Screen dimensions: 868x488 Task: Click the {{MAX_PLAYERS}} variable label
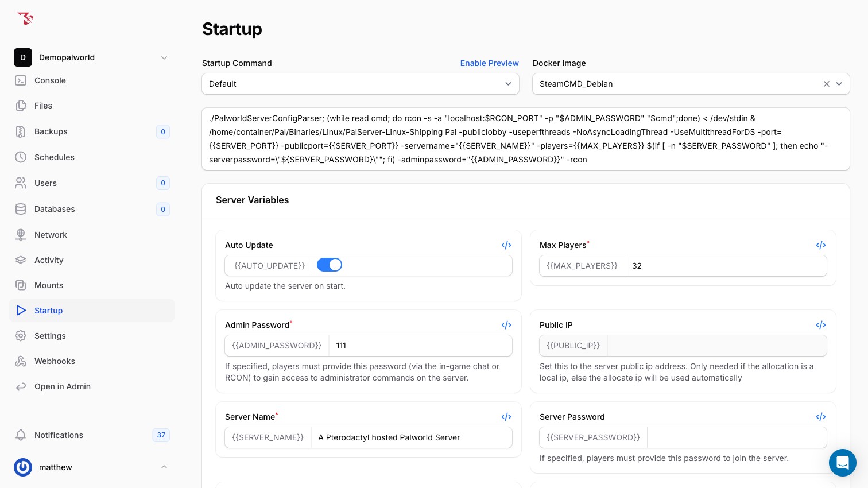click(582, 266)
